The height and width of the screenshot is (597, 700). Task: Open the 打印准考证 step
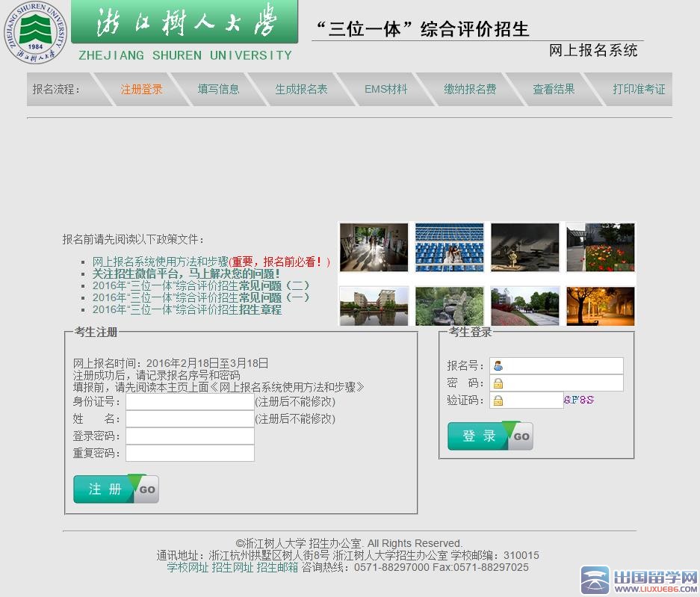639,89
